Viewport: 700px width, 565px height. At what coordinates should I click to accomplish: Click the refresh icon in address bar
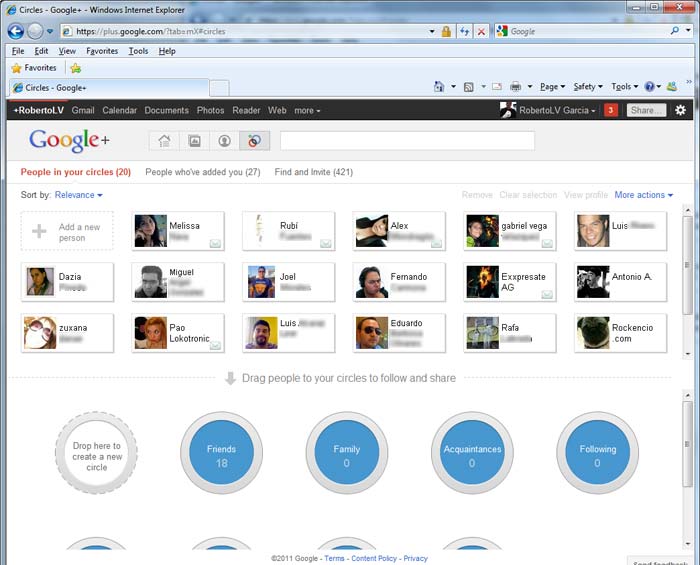coord(465,32)
